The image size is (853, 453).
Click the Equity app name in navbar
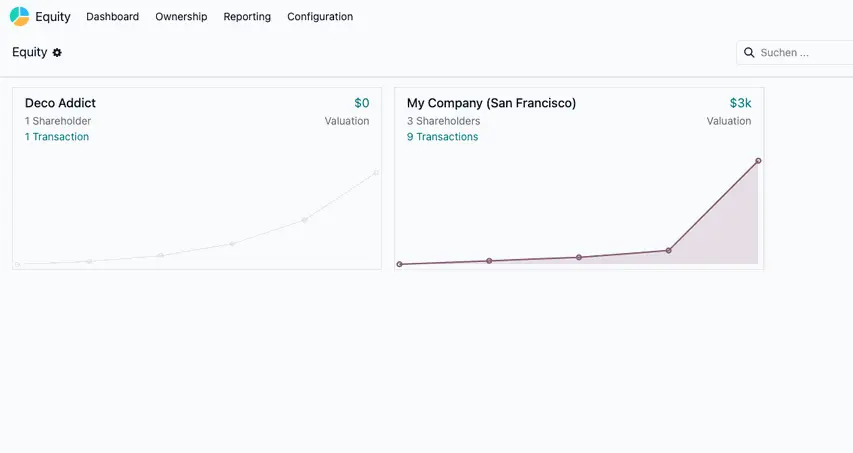(x=53, y=17)
